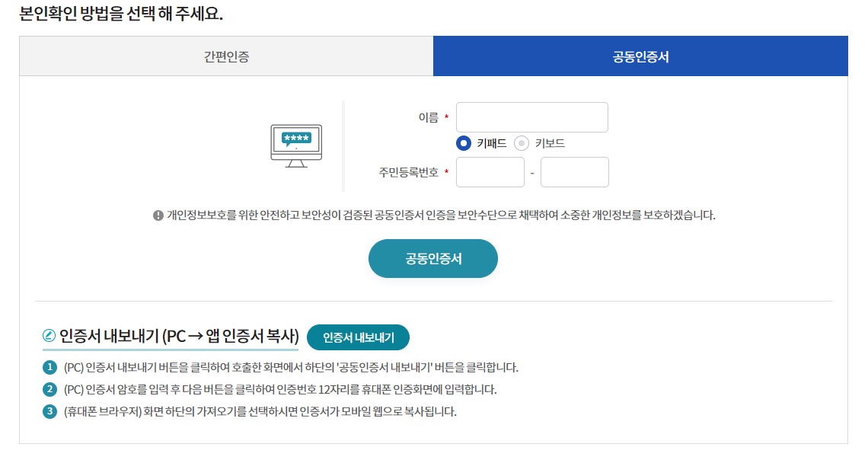Screen dimensions: 868x463
Task: Click the first 주민등록번호 input box
Action: coord(490,172)
